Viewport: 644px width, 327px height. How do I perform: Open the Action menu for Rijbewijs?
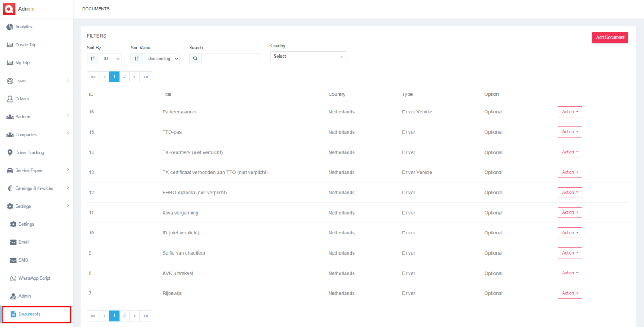tap(570, 293)
